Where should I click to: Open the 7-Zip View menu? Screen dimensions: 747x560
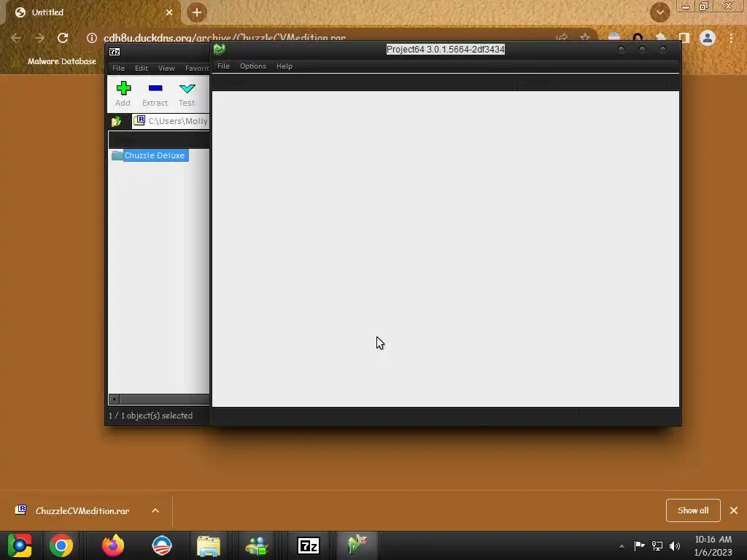pos(166,68)
